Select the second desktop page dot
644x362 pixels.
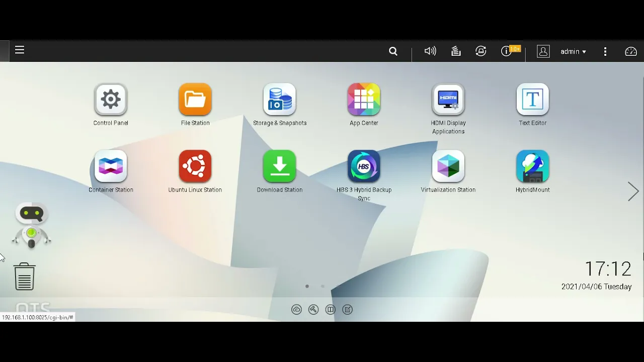pyautogui.click(x=323, y=286)
